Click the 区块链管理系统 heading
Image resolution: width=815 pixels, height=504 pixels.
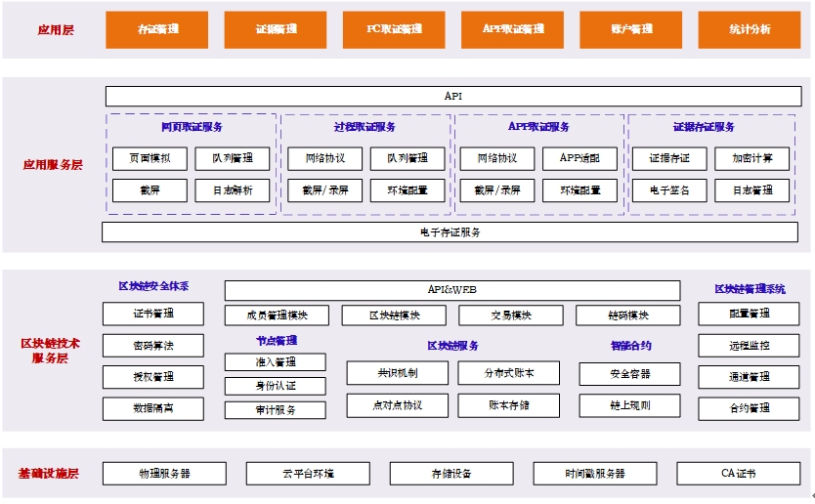[x=750, y=289]
